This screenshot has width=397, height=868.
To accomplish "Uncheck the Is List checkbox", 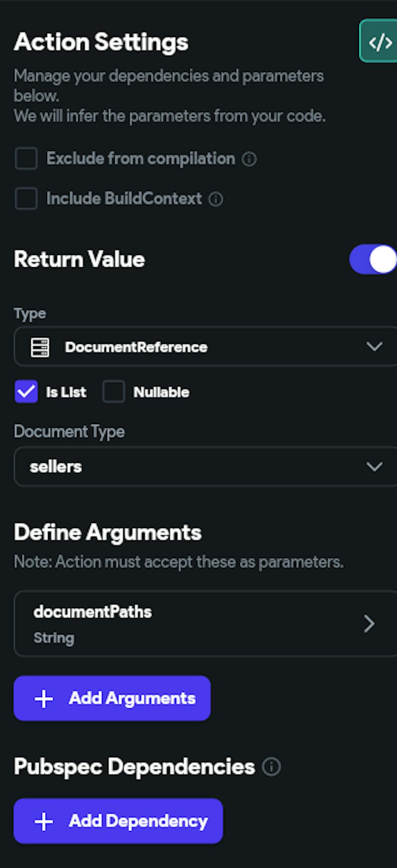I will (26, 392).
